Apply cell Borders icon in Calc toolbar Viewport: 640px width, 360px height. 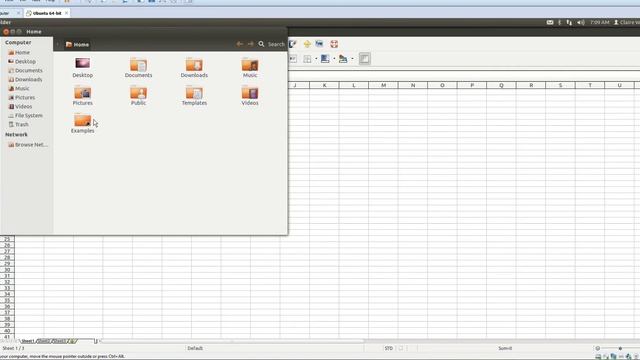point(307,59)
